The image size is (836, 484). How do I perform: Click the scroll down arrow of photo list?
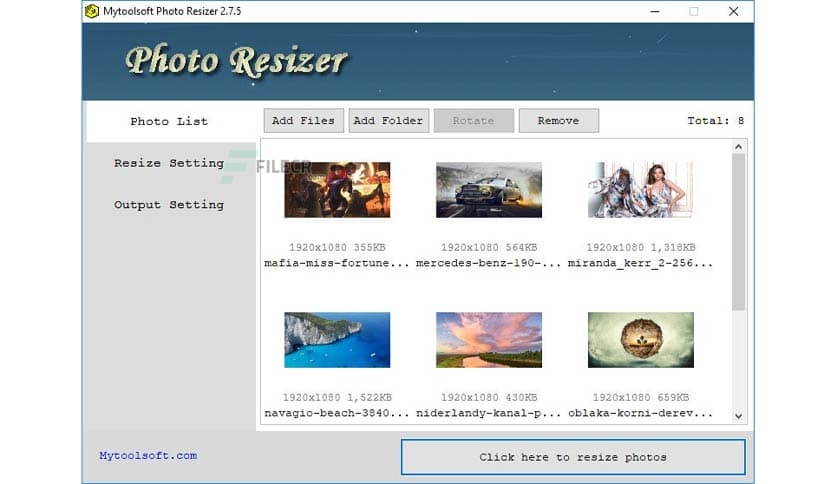click(x=738, y=416)
